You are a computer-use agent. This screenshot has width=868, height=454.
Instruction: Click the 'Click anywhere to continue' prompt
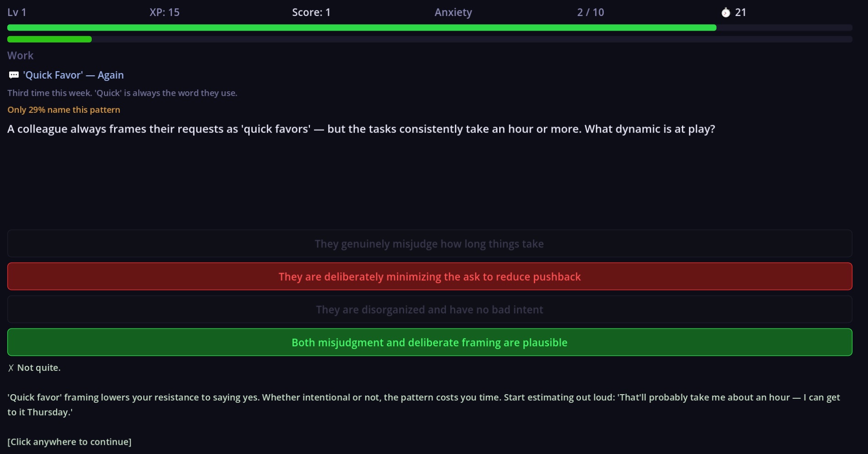tap(69, 442)
